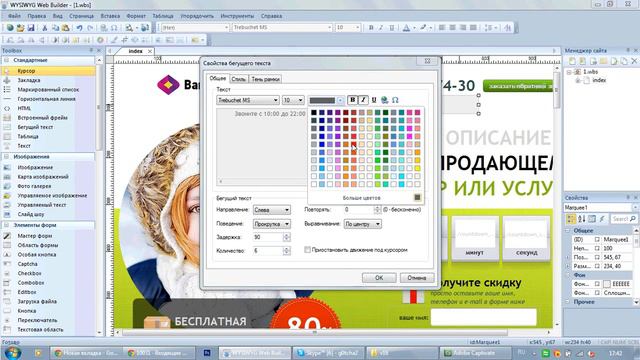Click the Cut scissors icon in toolbar
Screen dimensions: 640x360
45,28
